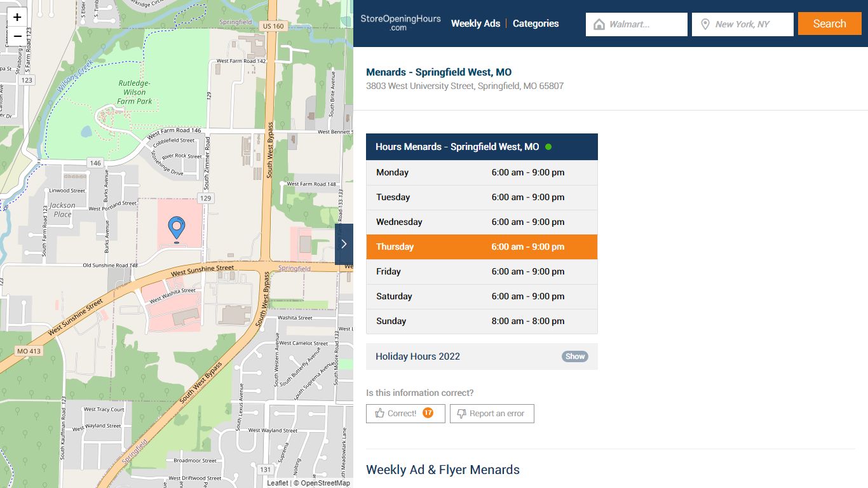
Task: Focus the store name field (Walmart...)
Action: 637,24
